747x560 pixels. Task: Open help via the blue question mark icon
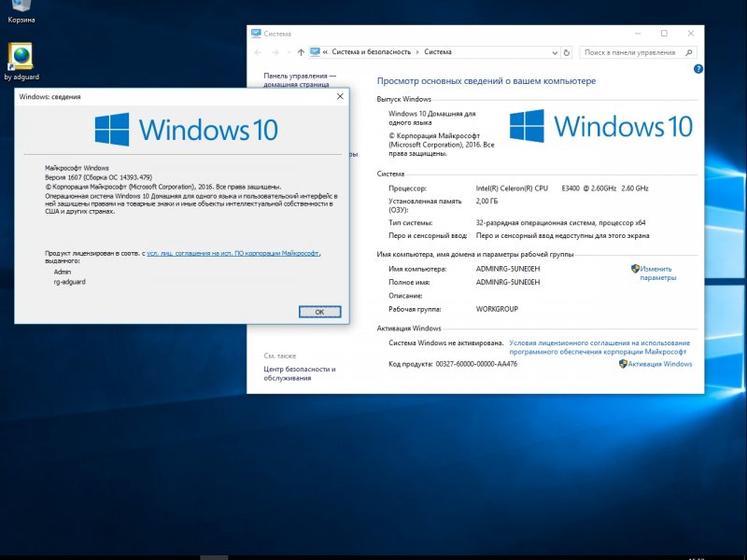(698, 69)
